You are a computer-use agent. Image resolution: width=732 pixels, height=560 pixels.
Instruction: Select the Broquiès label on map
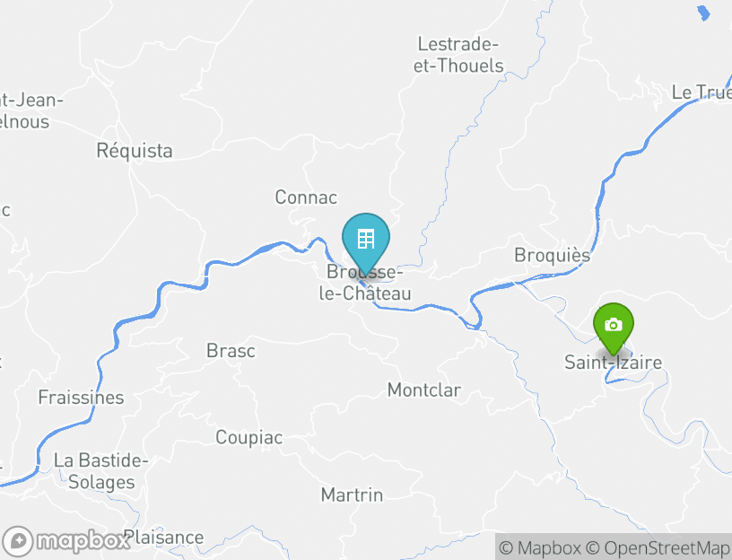click(553, 256)
